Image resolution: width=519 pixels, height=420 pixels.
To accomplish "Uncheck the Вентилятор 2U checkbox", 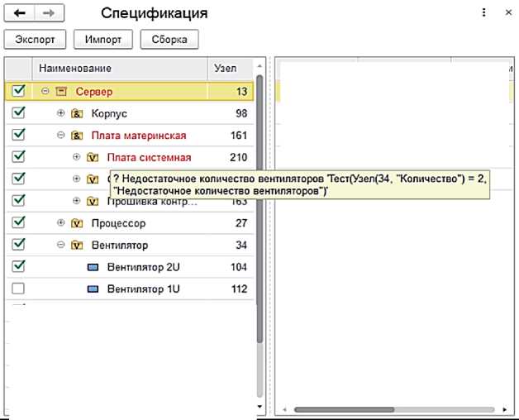I will pyautogui.click(x=19, y=266).
